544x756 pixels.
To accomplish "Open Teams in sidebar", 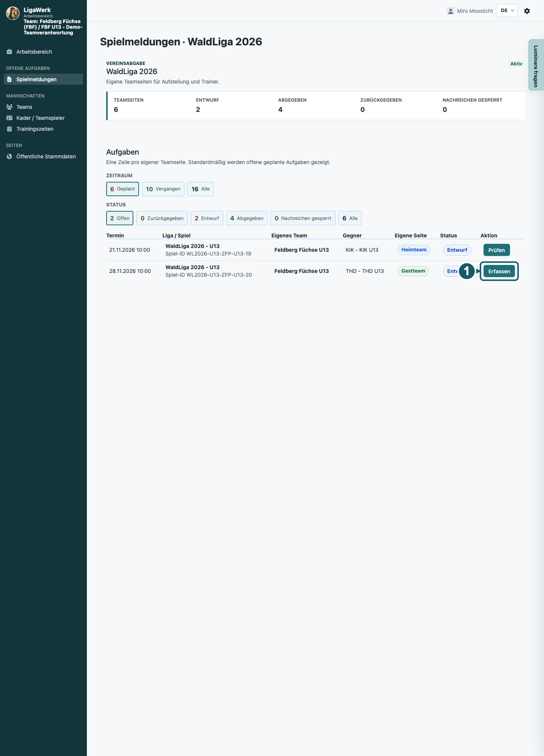I will tap(43, 107).
